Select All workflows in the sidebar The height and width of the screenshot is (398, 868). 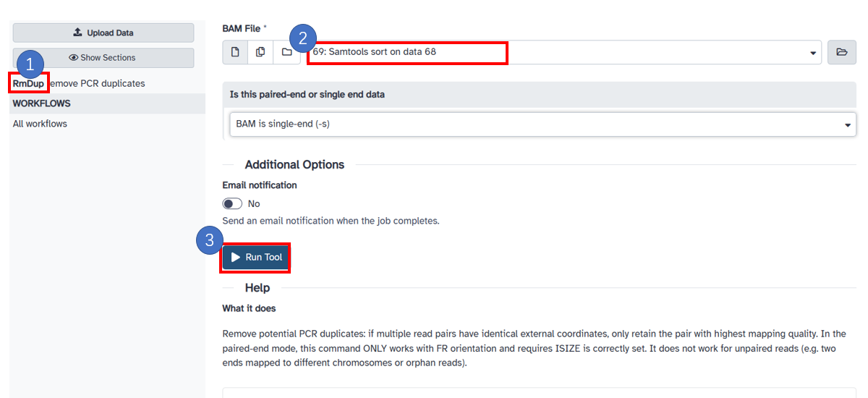pos(40,124)
